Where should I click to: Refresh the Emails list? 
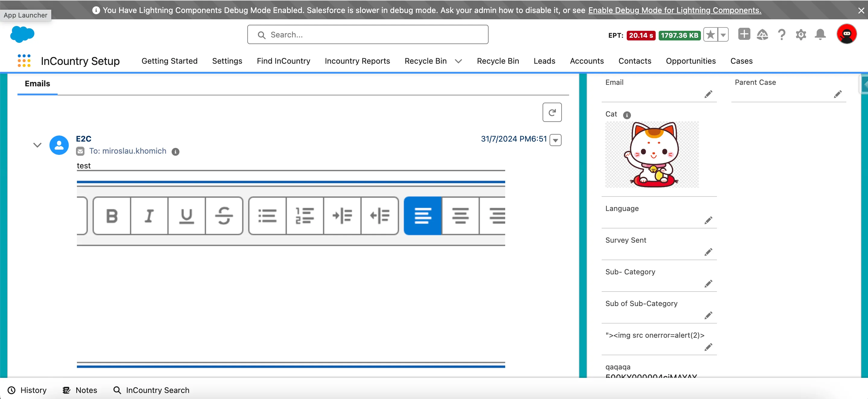point(552,112)
